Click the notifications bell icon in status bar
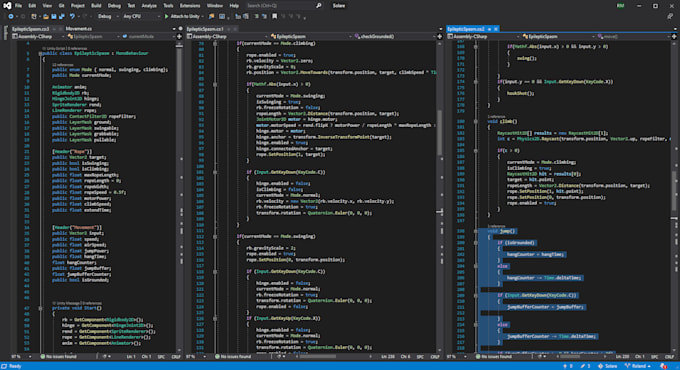Image resolution: width=680 pixels, height=370 pixels. (x=664, y=366)
